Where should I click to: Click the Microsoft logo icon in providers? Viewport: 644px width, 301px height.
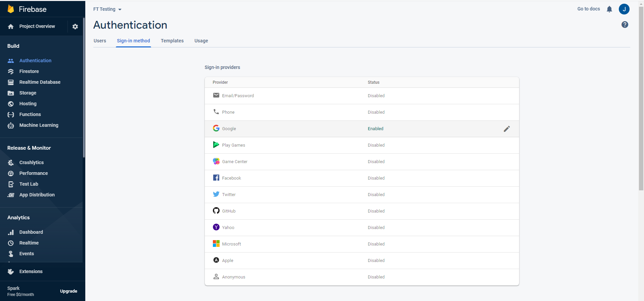tap(216, 243)
